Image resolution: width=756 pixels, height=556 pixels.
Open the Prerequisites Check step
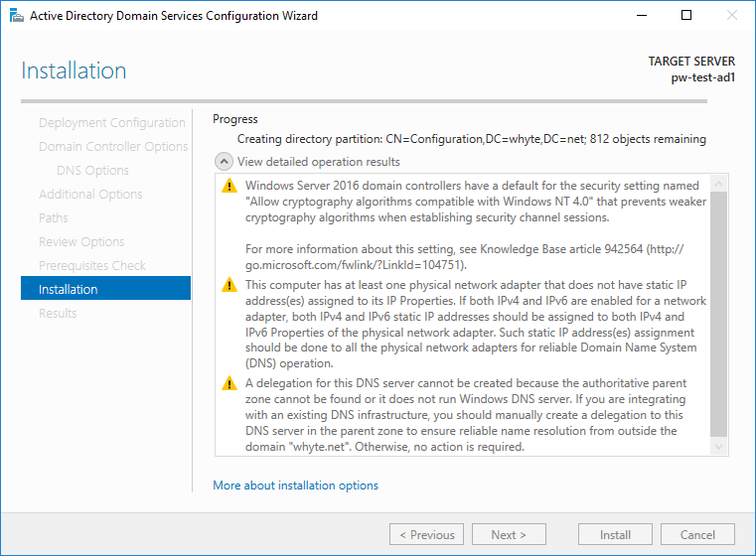(92, 265)
